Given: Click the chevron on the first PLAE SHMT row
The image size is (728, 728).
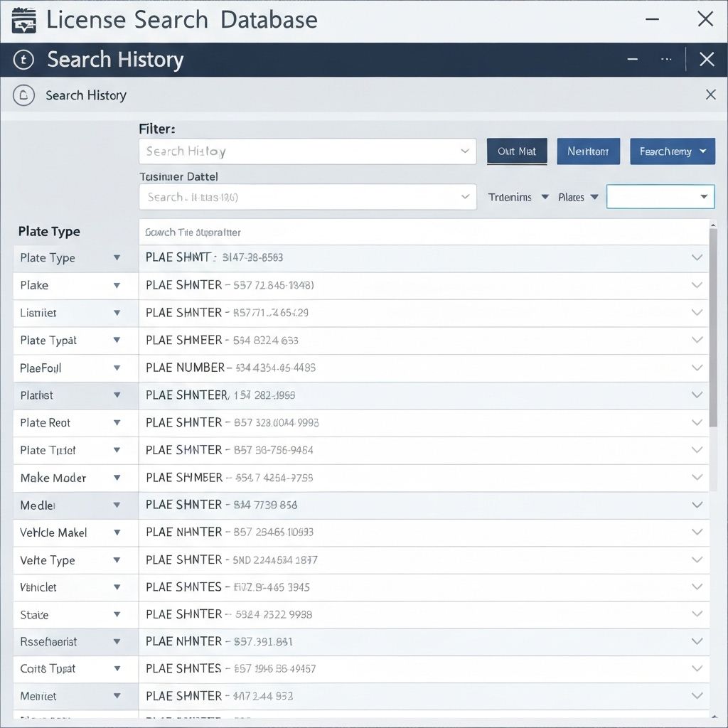Looking at the screenshot, I should 697,258.
